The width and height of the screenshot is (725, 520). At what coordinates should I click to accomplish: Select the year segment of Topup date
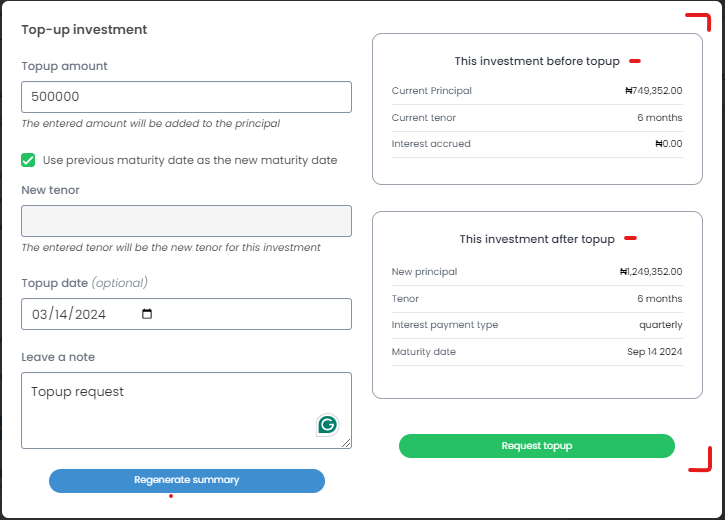90,314
